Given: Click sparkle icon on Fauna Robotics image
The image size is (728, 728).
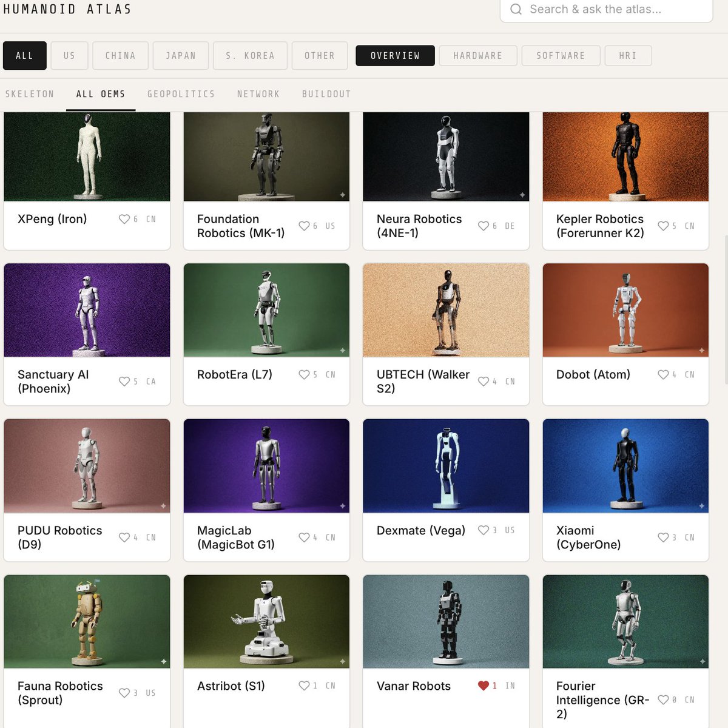Looking at the screenshot, I should point(163,661).
